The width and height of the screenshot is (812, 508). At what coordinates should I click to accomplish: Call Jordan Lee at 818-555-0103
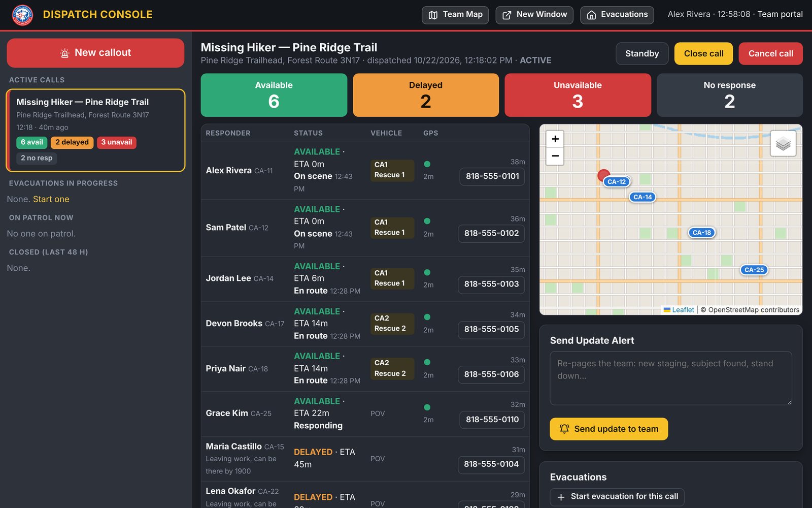click(491, 284)
